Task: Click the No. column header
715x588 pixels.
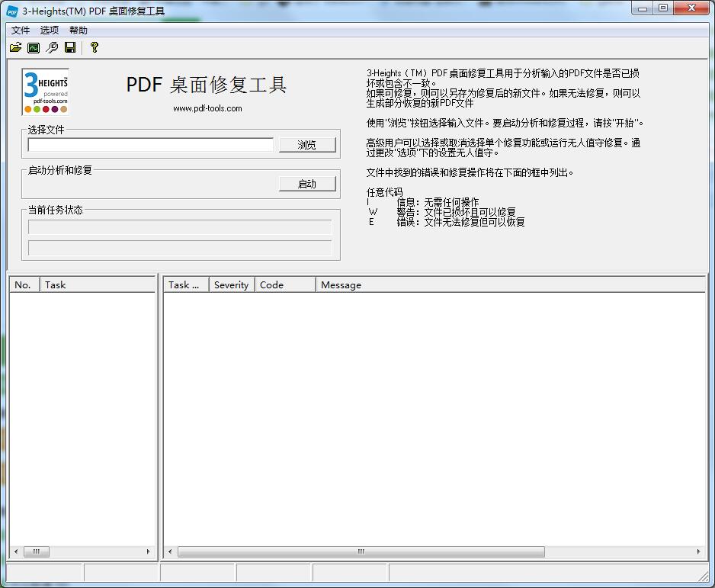Action: click(x=24, y=284)
